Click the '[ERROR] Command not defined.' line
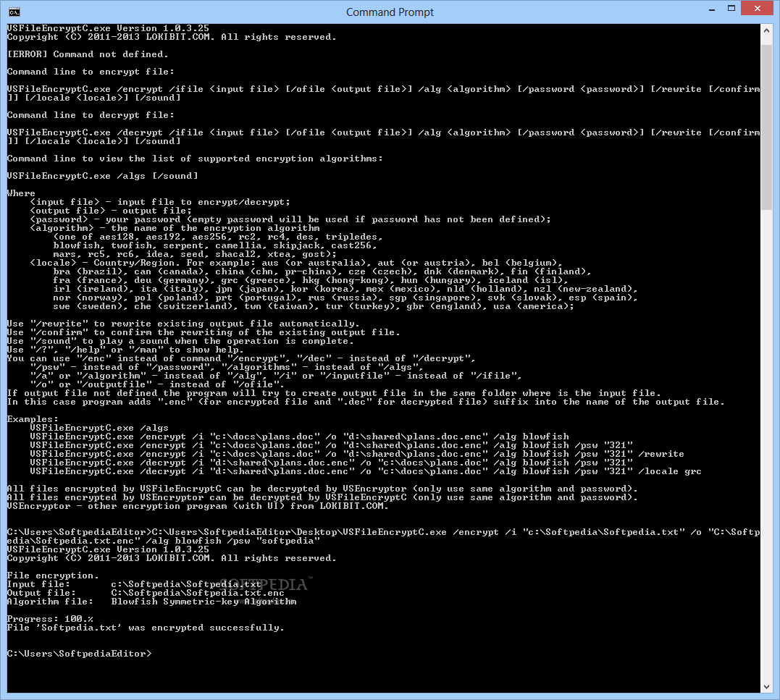 [88, 54]
